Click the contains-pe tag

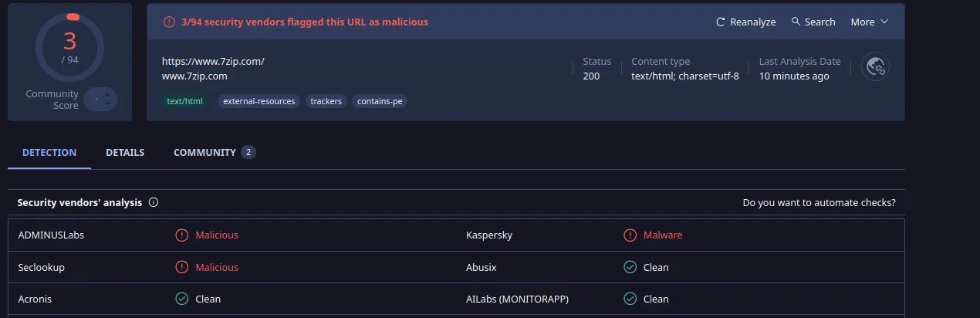click(380, 101)
